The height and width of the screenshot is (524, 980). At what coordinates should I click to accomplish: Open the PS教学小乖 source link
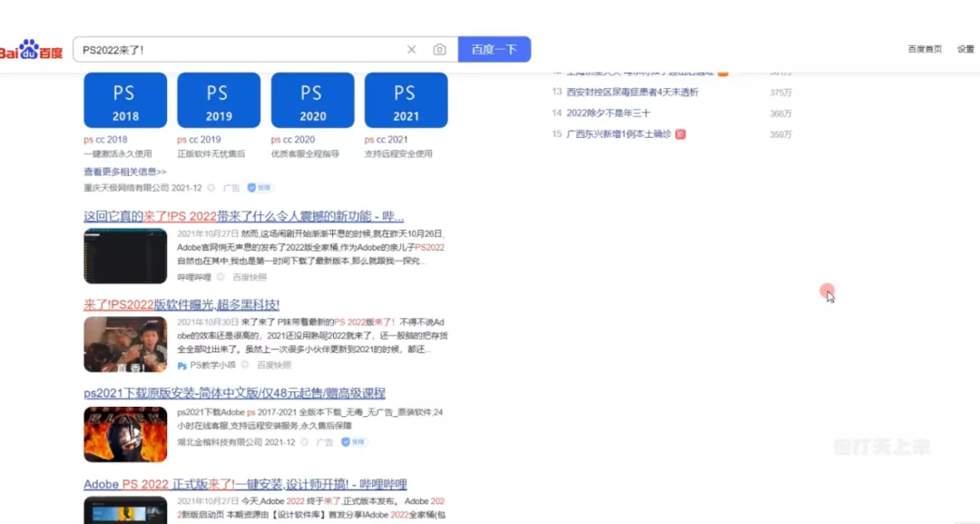(212, 365)
